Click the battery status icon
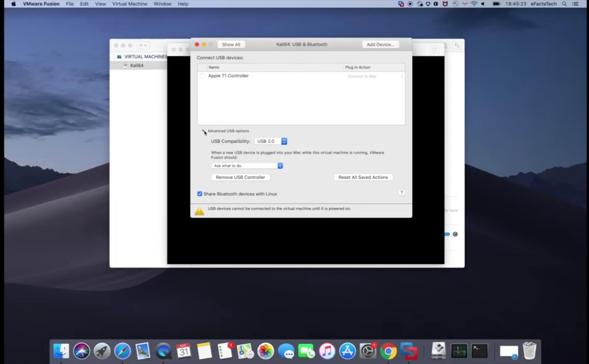Image resolution: width=589 pixels, height=364 pixels. (497, 4)
